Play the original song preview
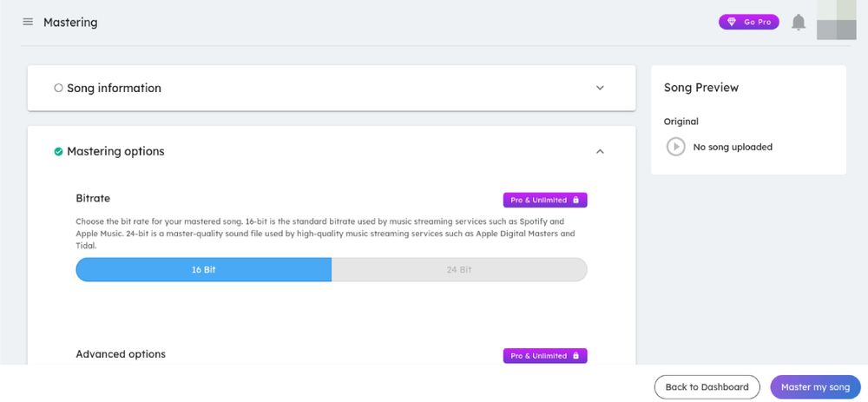 pyautogui.click(x=675, y=147)
